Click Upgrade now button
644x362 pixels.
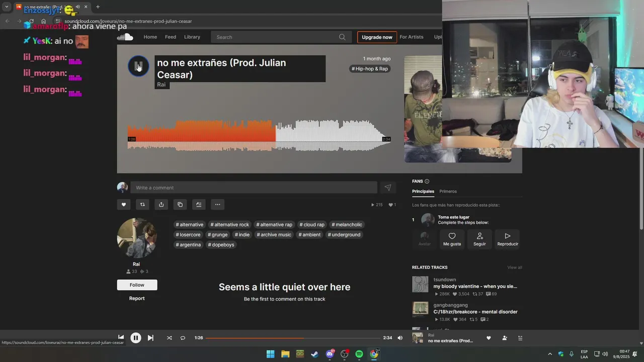click(377, 37)
